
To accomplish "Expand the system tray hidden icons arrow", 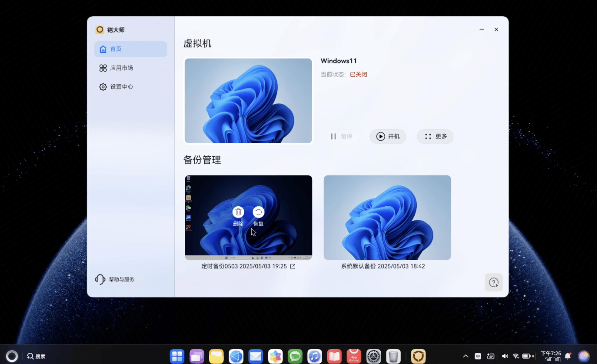I will (x=465, y=356).
